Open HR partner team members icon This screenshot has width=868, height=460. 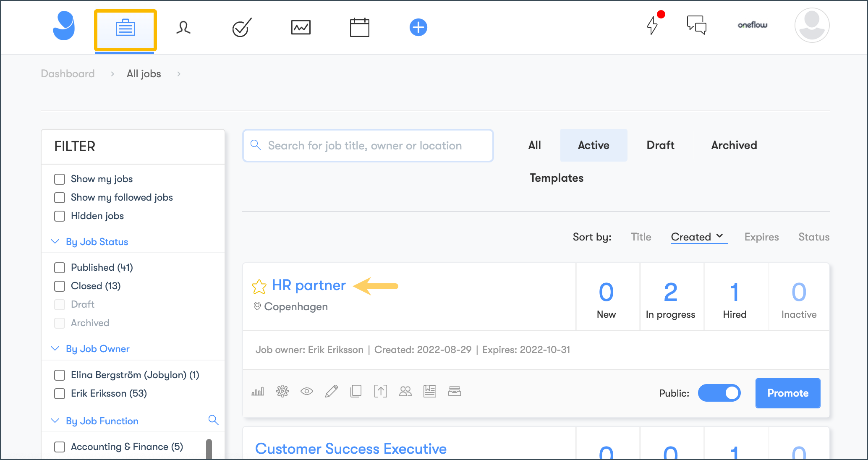[405, 391]
